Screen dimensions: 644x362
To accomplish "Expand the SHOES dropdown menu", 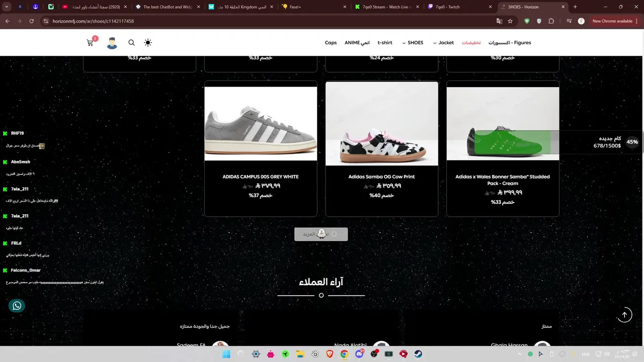I will pyautogui.click(x=413, y=43).
